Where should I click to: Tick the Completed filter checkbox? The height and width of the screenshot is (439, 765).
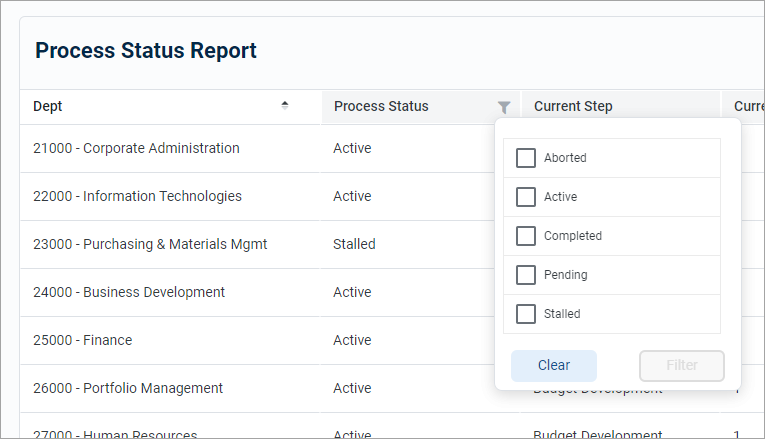(526, 236)
